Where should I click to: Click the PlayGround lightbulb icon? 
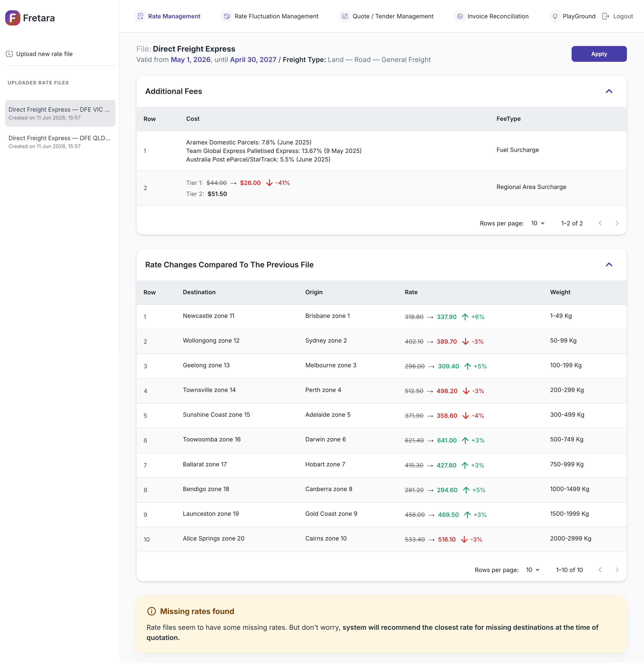(x=555, y=16)
